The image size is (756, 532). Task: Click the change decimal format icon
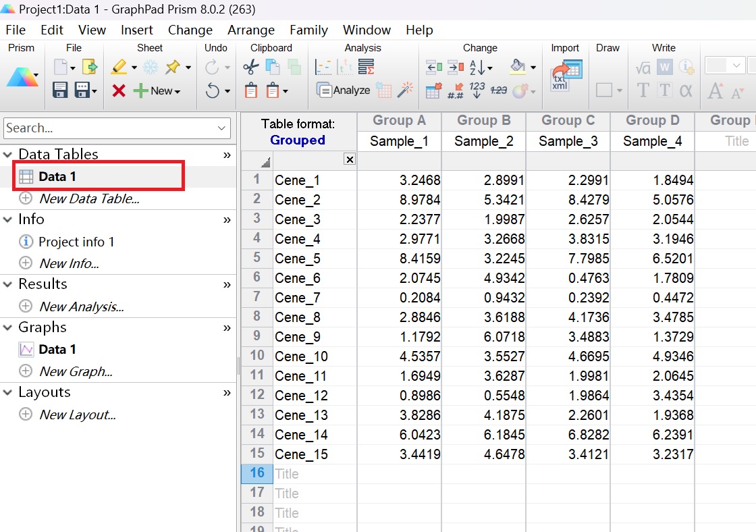(x=456, y=90)
